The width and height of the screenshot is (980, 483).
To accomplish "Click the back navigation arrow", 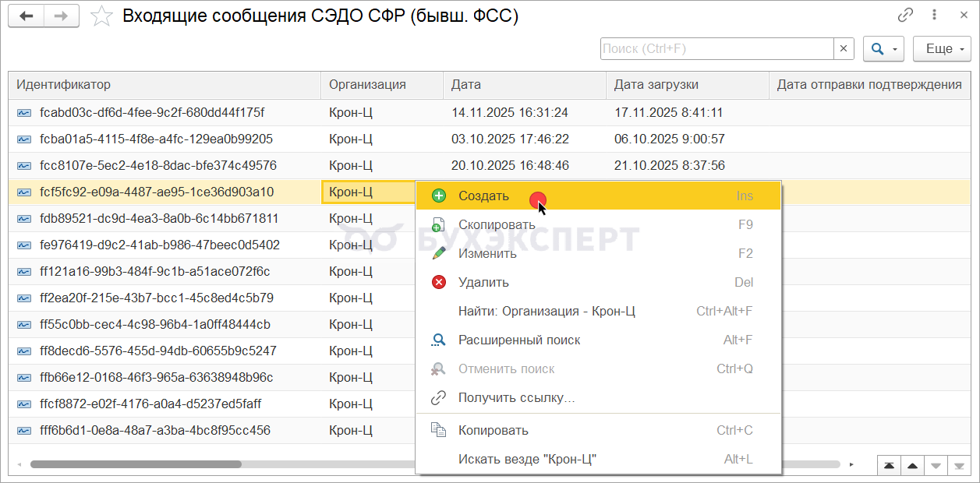I will click(x=27, y=16).
